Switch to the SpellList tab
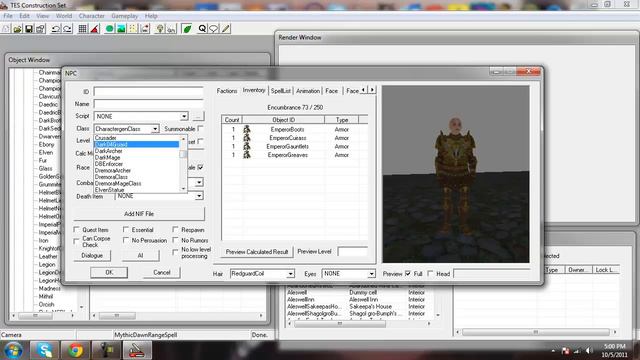Screen dimensions: 640x360 pos(281,91)
